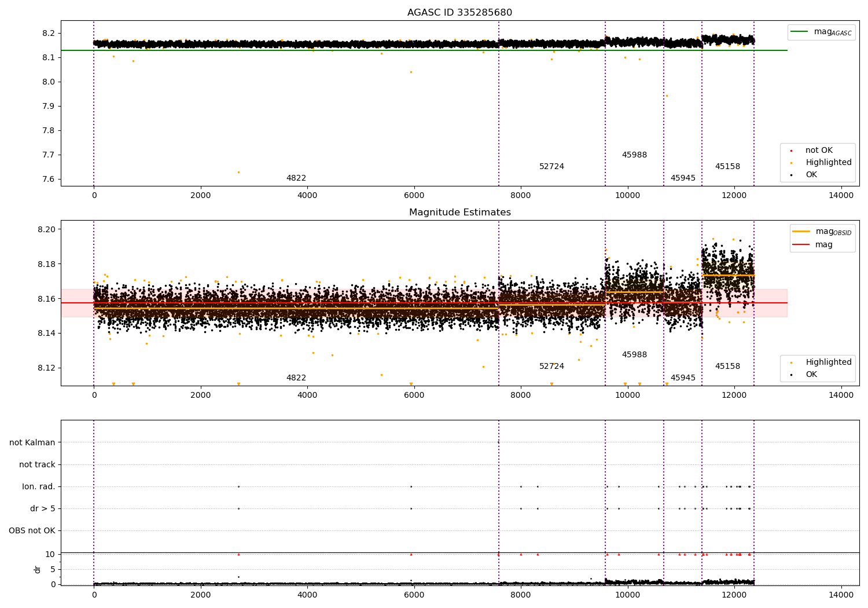The width and height of the screenshot is (868, 608).
Task: Click obsid label 52724 in the AGASC plot
Action: click(x=551, y=167)
